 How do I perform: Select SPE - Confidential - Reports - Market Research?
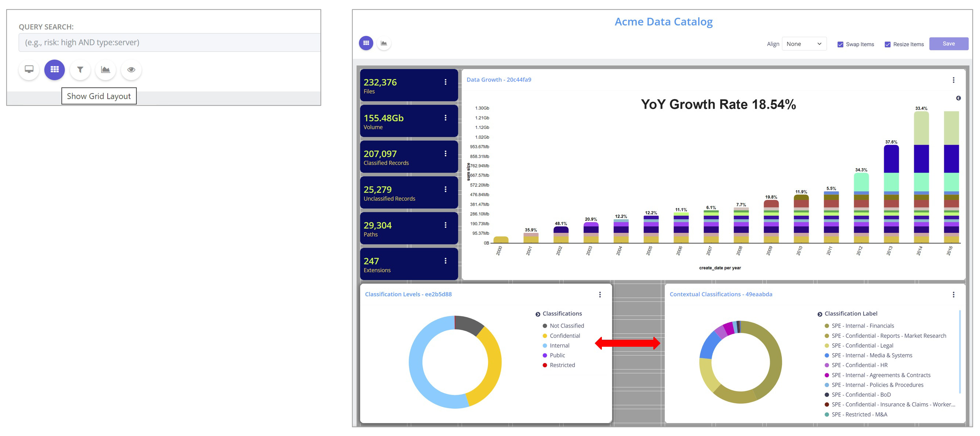pos(885,336)
